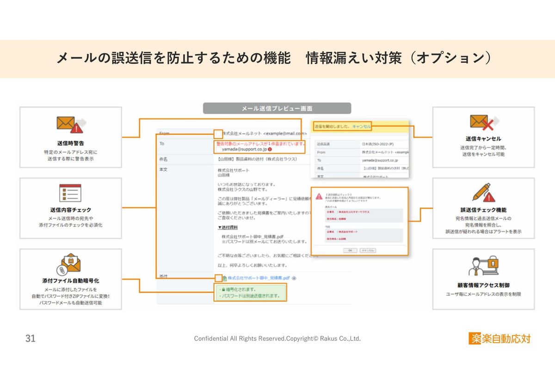Screen dimensions: 555x392
Task: Click the 顧客情報アクセス制御 user lock icon
Action: coord(483,266)
